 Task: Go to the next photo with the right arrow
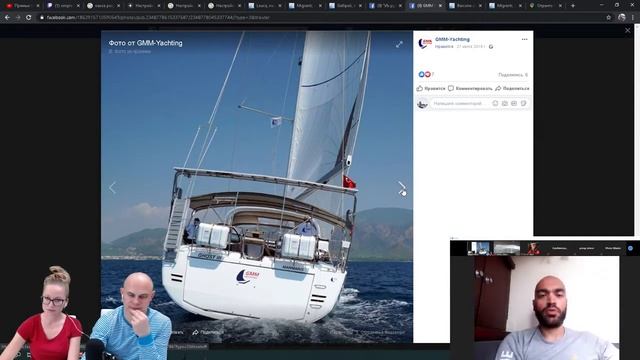(402, 188)
